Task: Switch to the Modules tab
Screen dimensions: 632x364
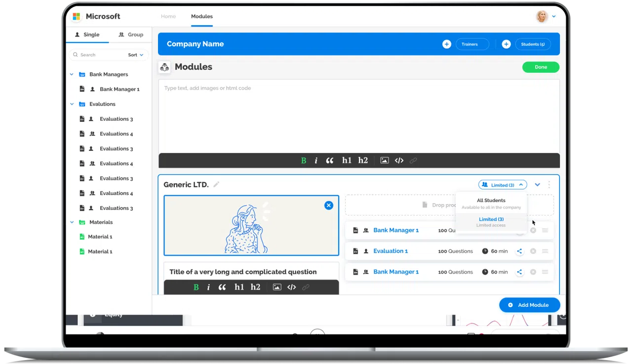Action: 202,16
